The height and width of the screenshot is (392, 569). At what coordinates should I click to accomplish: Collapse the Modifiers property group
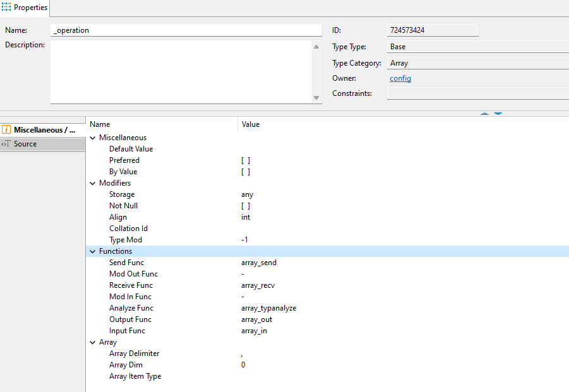(93, 183)
